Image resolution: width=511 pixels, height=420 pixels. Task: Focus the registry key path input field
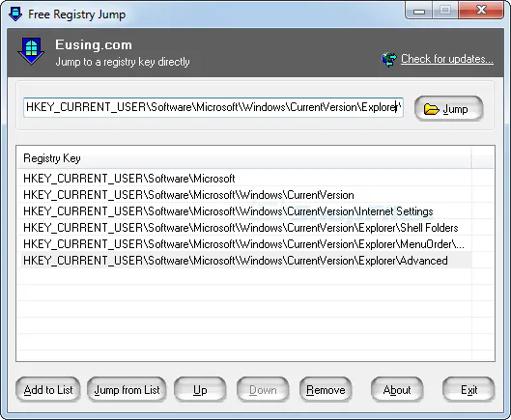point(213,107)
